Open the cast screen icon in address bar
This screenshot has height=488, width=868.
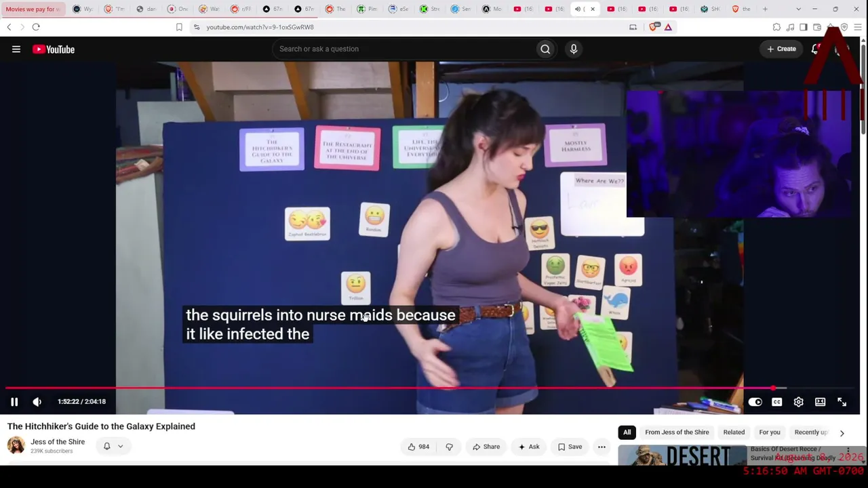point(633,27)
